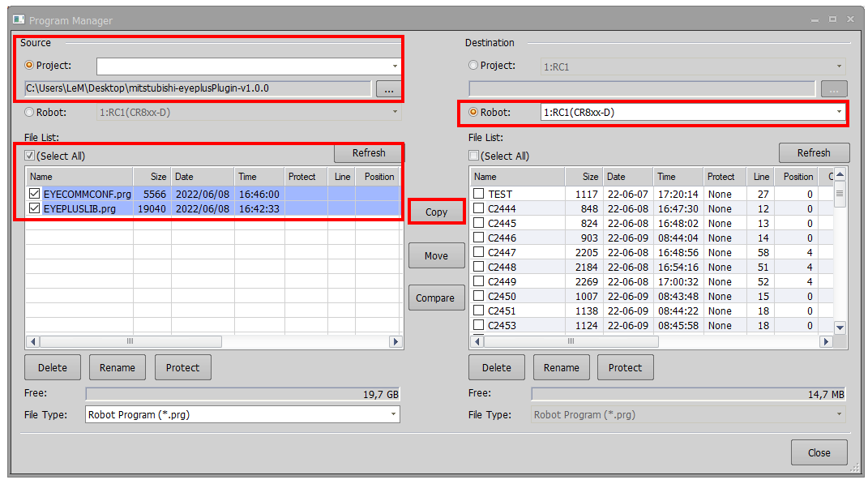Open the source File Type dropdown
Screen dimensions: 868x484
click(394, 414)
